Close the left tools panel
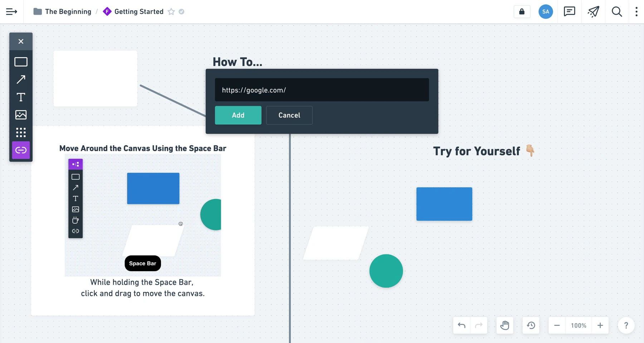Viewport: 644px width, 343px height. (21, 41)
